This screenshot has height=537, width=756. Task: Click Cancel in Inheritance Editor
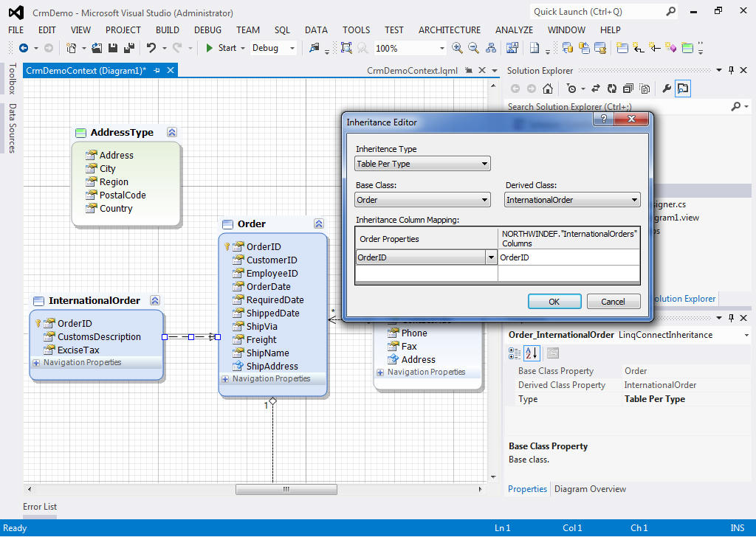pos(613,302)
